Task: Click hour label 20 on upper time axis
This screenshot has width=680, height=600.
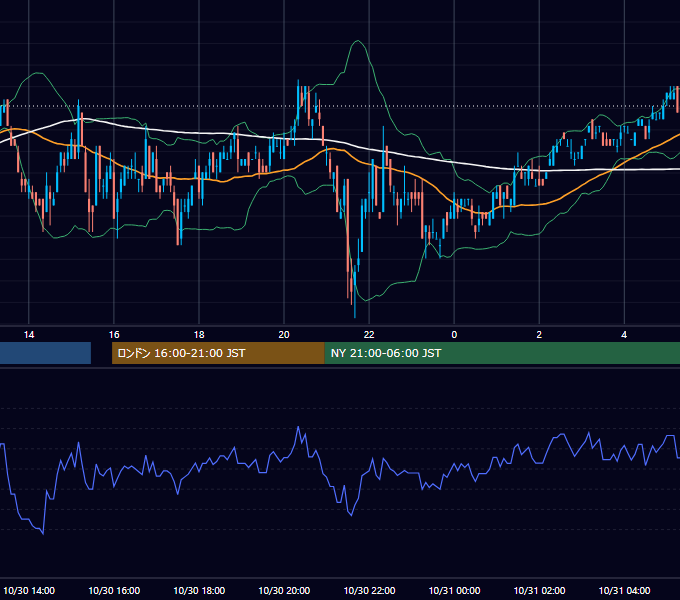Action: pos(284,334)
